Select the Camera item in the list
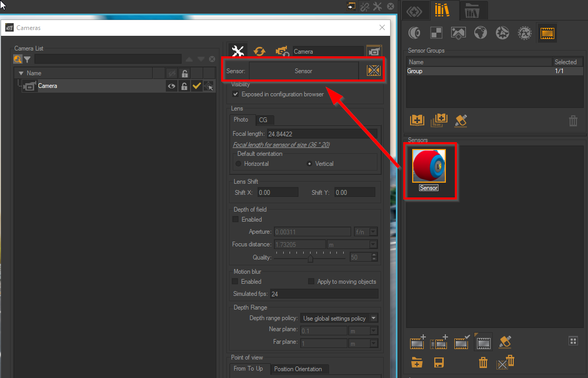This screenshot has width=588, height=378. [47, 86]
